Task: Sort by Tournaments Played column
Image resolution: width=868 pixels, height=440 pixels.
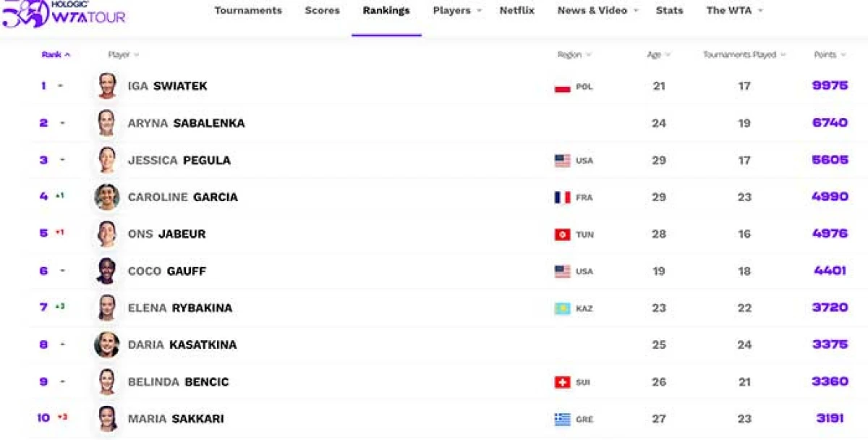Action: click(744, 55)
